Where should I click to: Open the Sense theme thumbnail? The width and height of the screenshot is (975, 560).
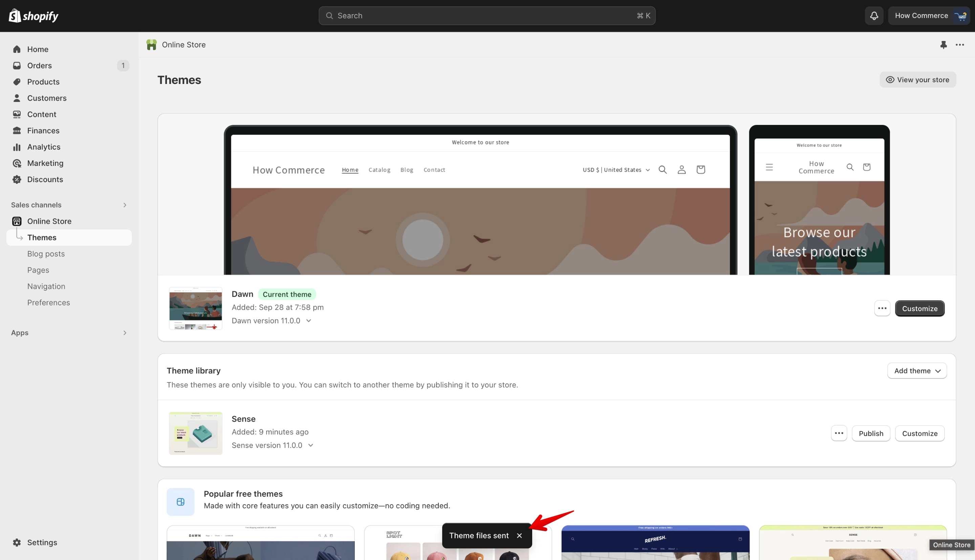(x=196, y=433)
